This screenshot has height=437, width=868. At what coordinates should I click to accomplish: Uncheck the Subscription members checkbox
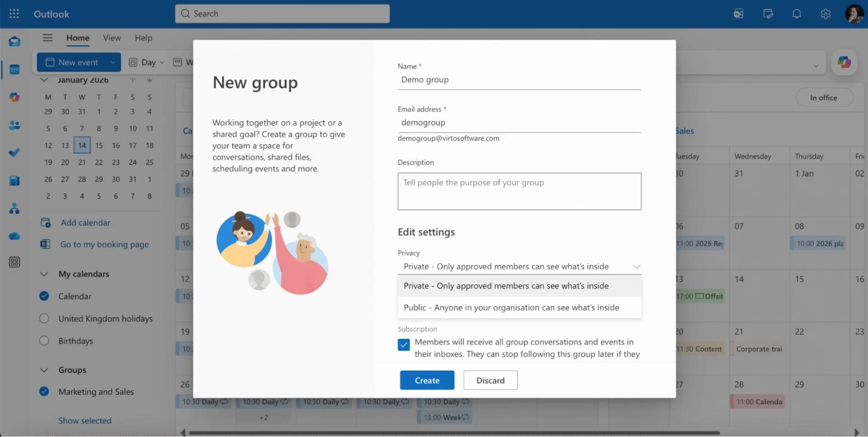[403, 345]
